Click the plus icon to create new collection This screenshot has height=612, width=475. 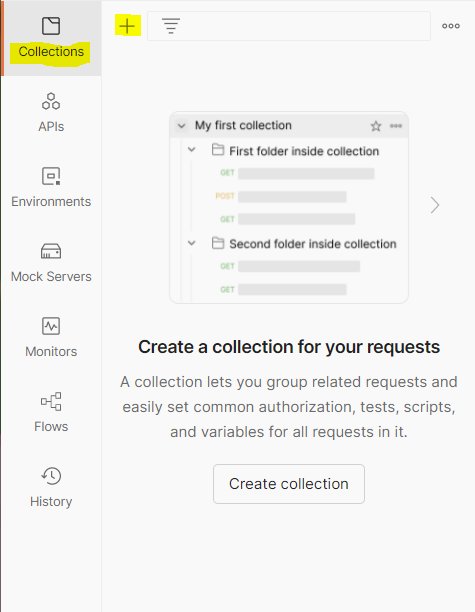point(127,26)
